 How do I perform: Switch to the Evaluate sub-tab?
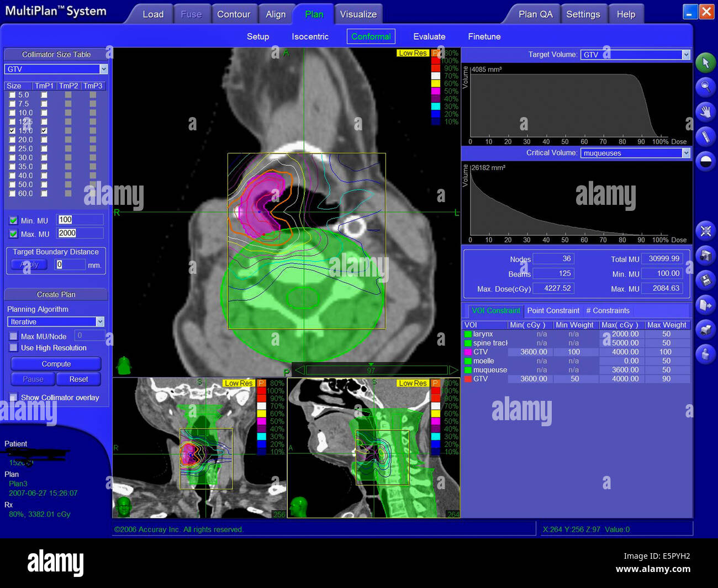tap(429, 36)
